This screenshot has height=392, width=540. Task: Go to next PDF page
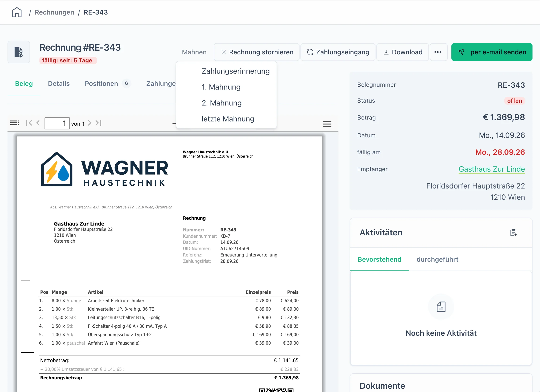[90, 123]
